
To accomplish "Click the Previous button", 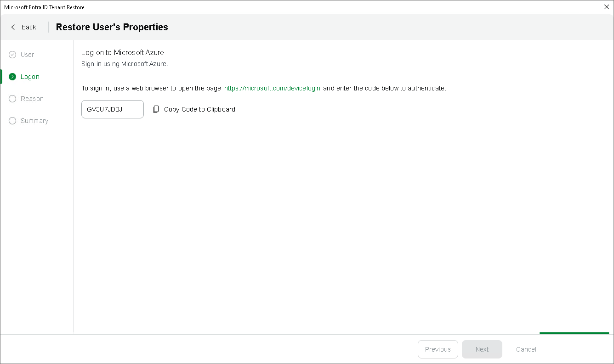I will [x=438, y=349].
